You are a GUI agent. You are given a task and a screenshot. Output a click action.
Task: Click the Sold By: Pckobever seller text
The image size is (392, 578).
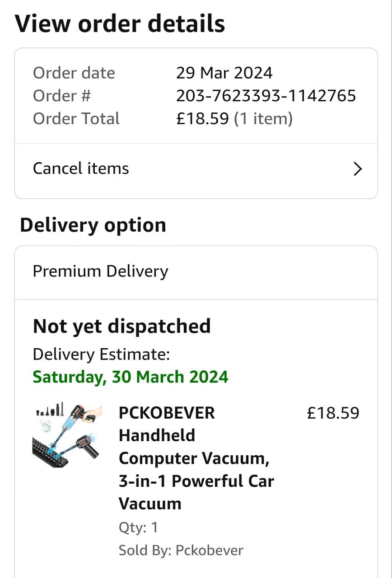[181, 550]
